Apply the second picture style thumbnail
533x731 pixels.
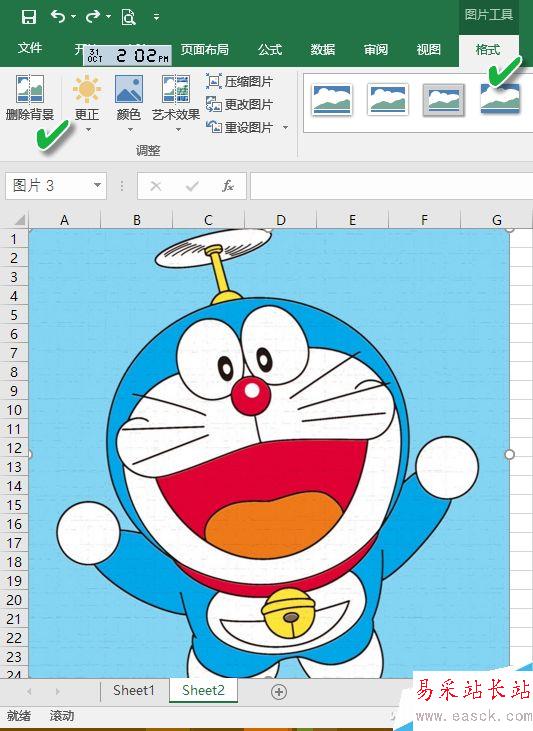click(x=388, y=99)
